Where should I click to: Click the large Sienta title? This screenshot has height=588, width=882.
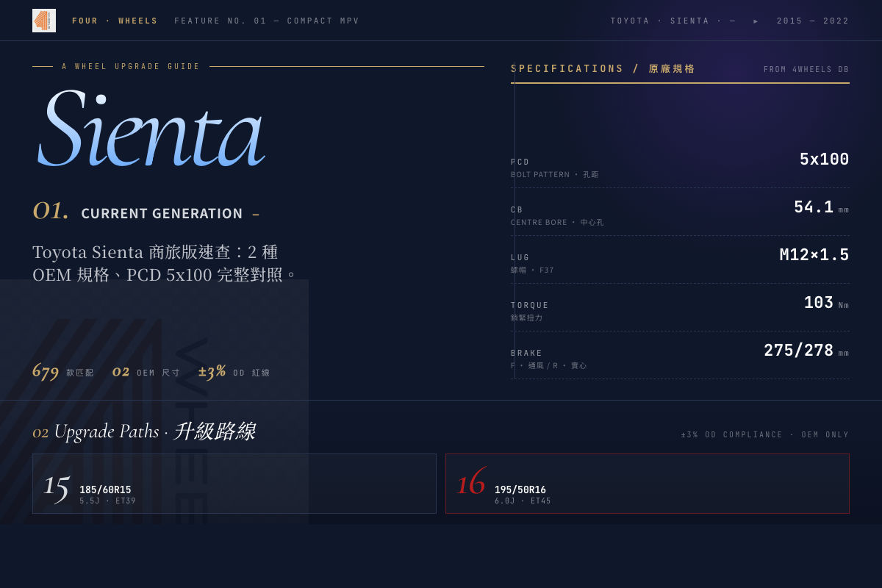point(151,129)
